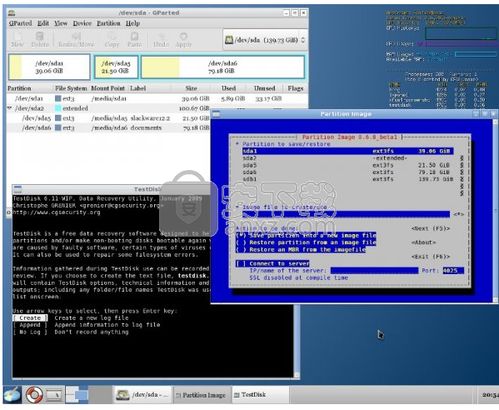Switch to the Partition Image taskbar button
This screenshot has width=499, height=410.
pos(201,395)
